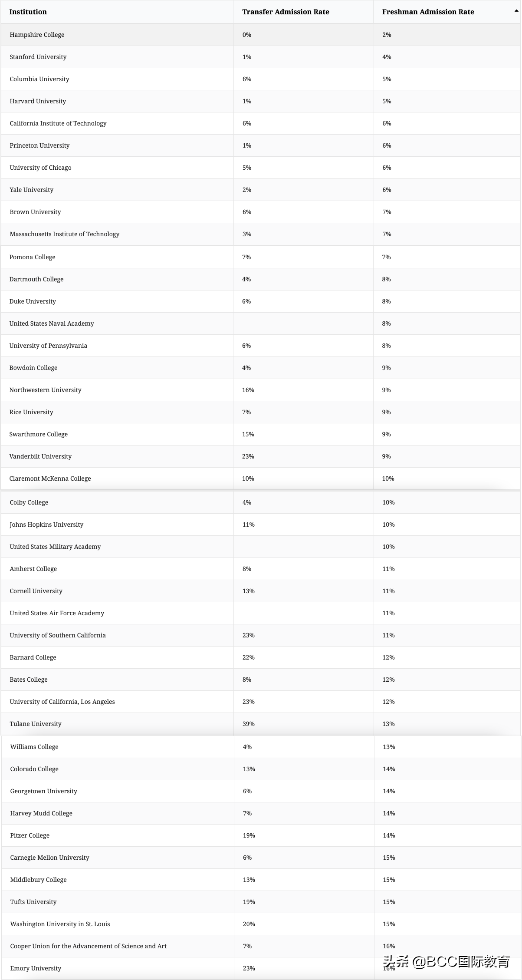Sort by Transfer Admission Rate header

286,12
